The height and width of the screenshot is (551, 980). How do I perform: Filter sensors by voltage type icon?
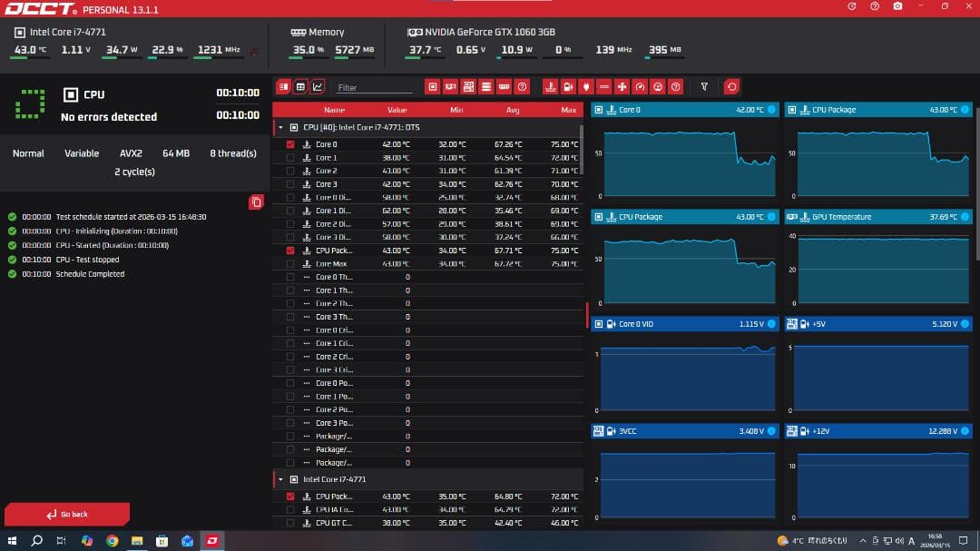coord(568,87)
